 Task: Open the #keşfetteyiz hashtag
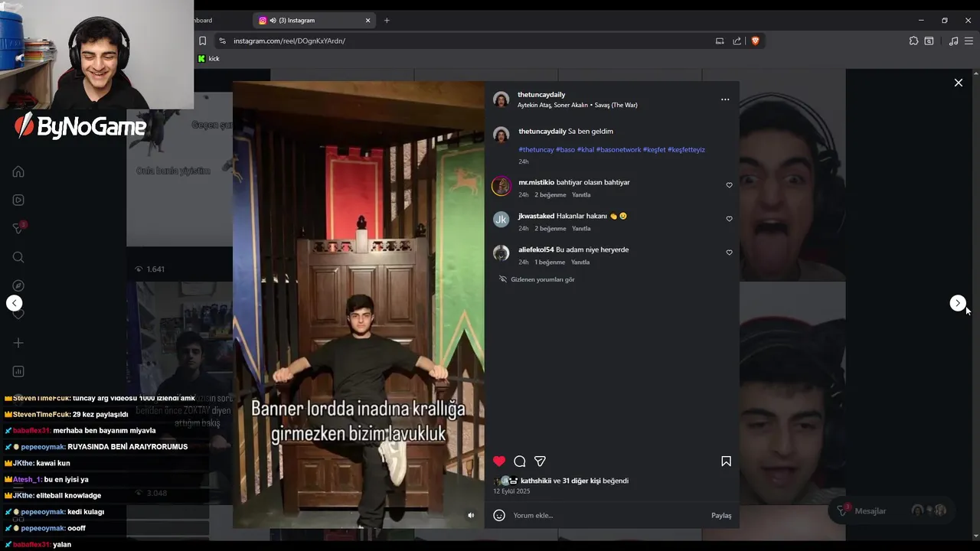(686, 149)
